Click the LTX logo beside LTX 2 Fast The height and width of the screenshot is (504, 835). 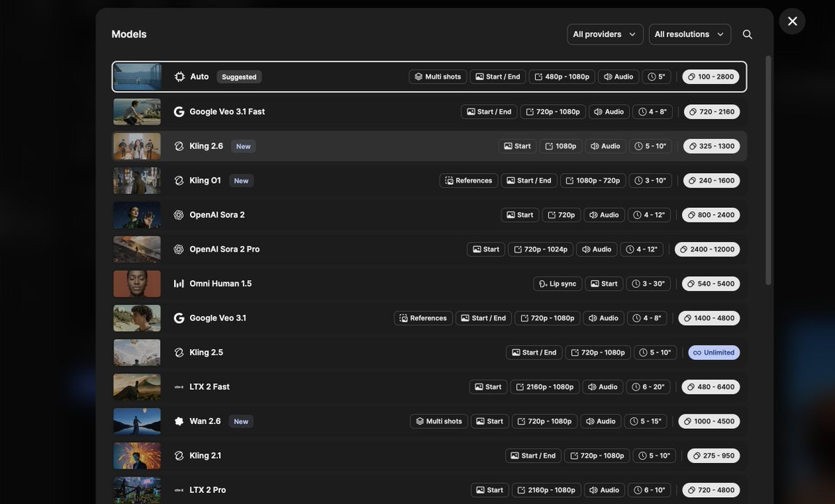coord(179,387)
